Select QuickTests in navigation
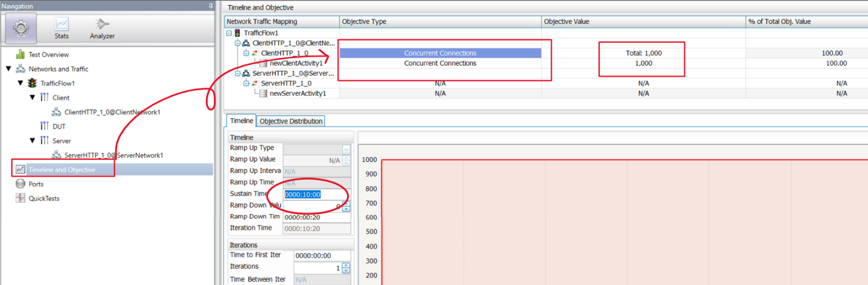Viewport: 868px width, 285px height. [44, 199]
